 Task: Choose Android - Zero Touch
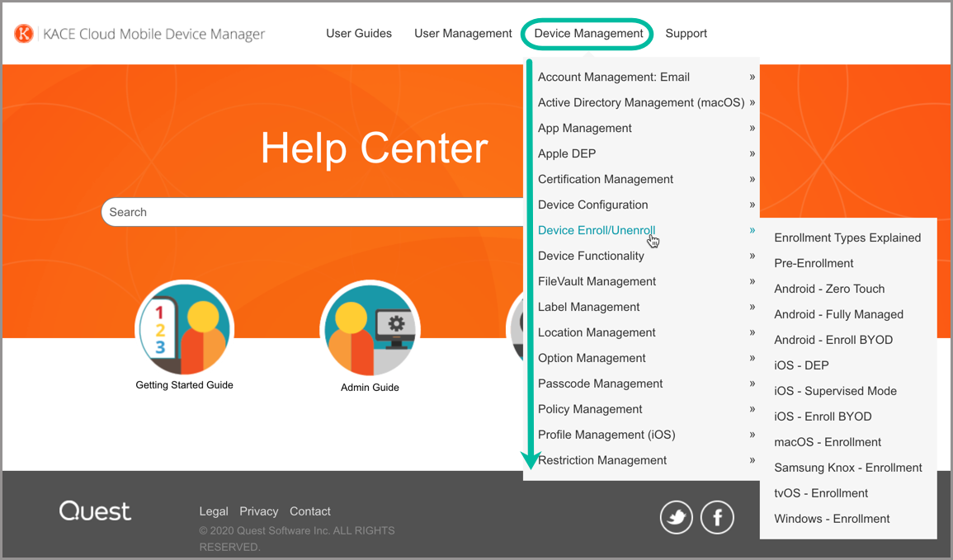[829, 289]
